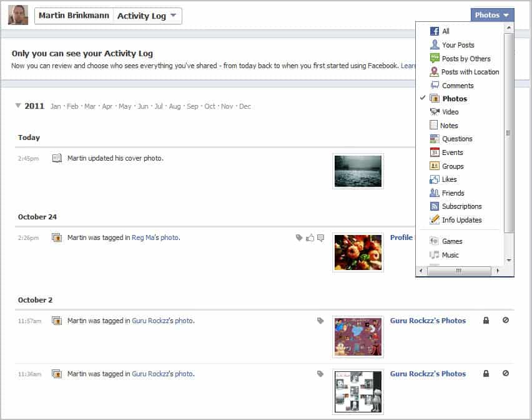Viewport: 532px width, 420px height.
Task: Click the filter menu vertical scrollbar thumb
Action: point(508,132)
